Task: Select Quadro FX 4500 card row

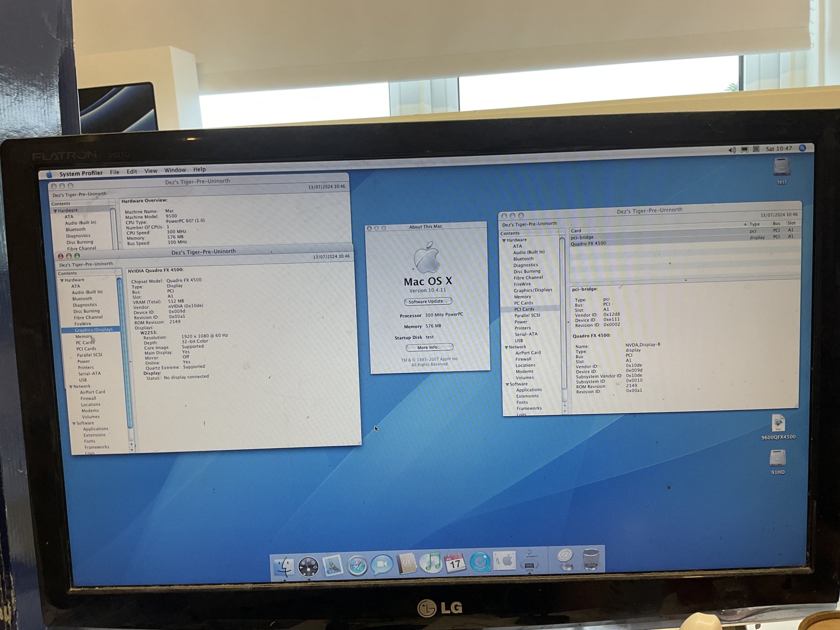Action: coord(588,244)
